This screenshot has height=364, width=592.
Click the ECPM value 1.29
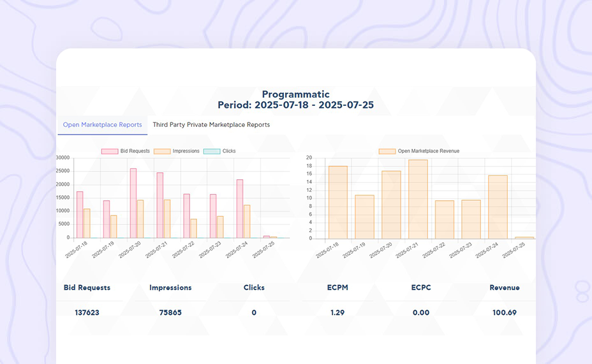337,312
